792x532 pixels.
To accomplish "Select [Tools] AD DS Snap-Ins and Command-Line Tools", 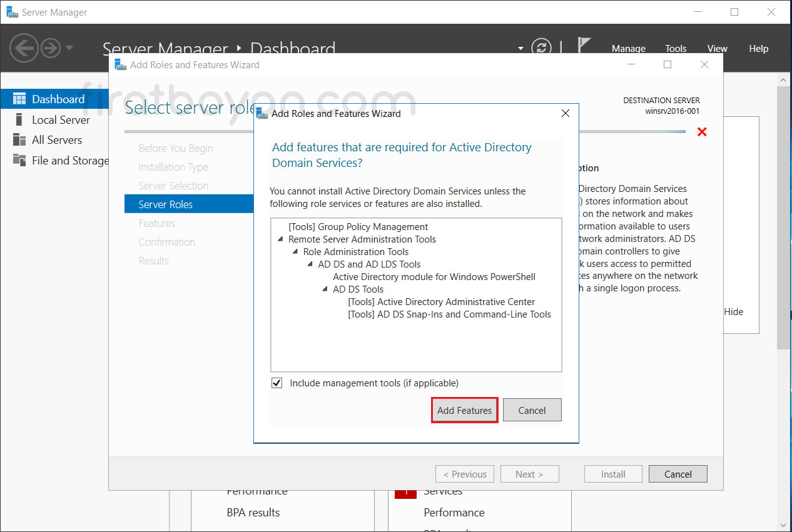I will 449,314.
